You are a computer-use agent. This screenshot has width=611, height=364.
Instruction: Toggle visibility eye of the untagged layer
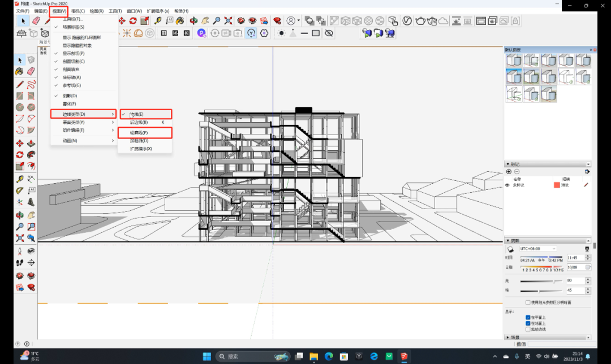[x=507, y=185]
